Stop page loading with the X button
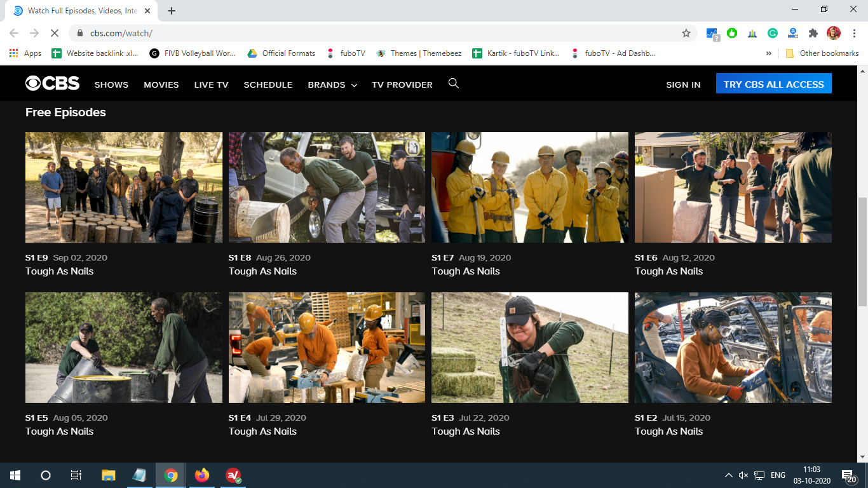Viewport: 868px width, 488px height. (54, 33)
